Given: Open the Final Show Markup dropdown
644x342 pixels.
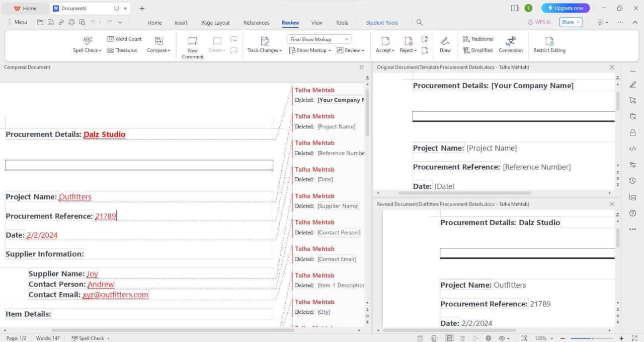Looking at the screenshot, I should 318,39.
